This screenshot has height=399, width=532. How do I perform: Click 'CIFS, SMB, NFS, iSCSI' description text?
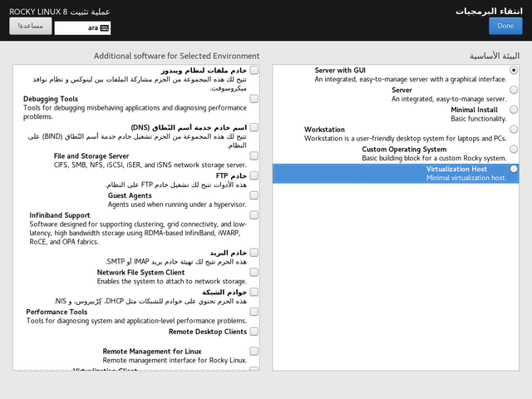pos(150,165)
